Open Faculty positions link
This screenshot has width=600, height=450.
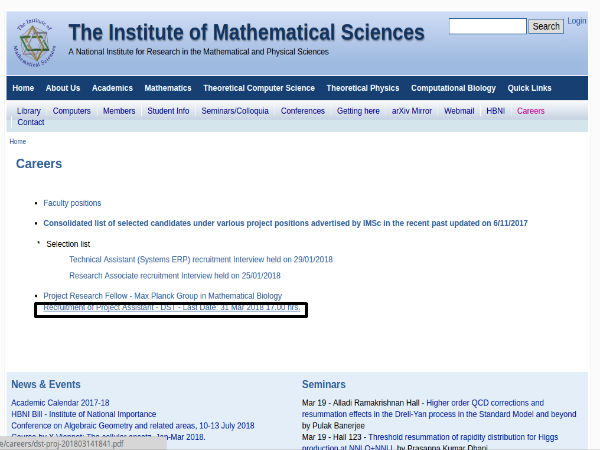pos(72,203)
